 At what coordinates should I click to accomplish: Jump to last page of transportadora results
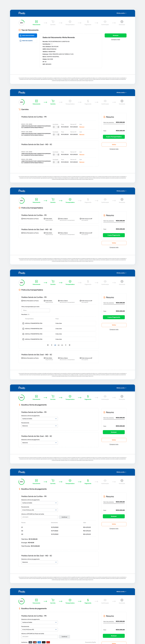70,345
